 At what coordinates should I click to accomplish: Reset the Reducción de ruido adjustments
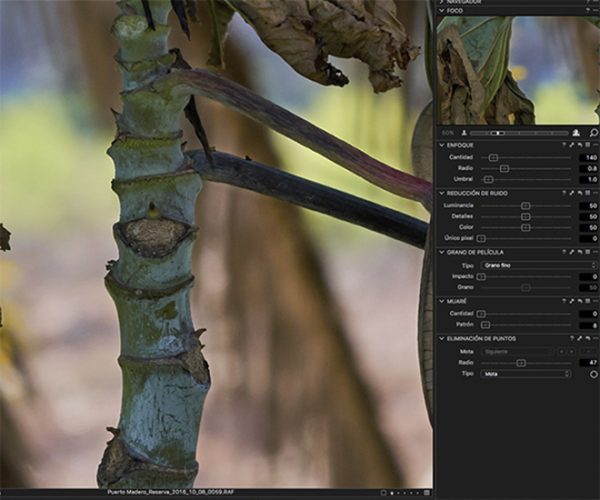pyautogui.click(x=580, y=193)
